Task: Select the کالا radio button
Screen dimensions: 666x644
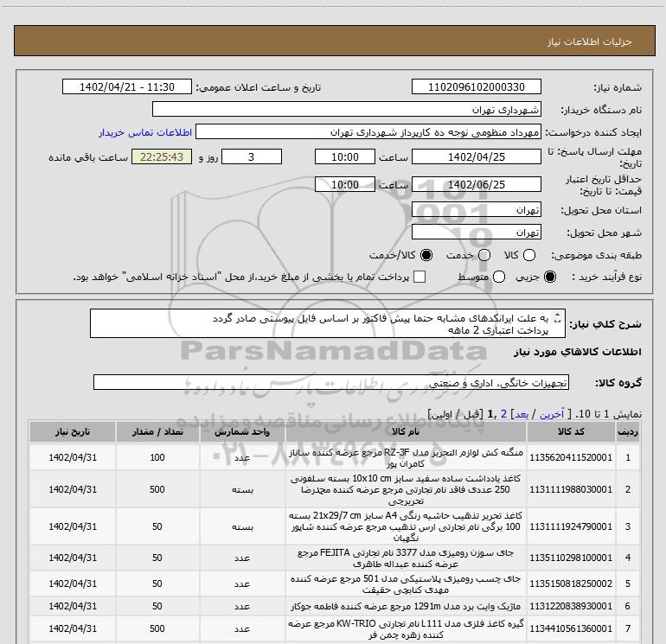Action: [x=529, y=255]
